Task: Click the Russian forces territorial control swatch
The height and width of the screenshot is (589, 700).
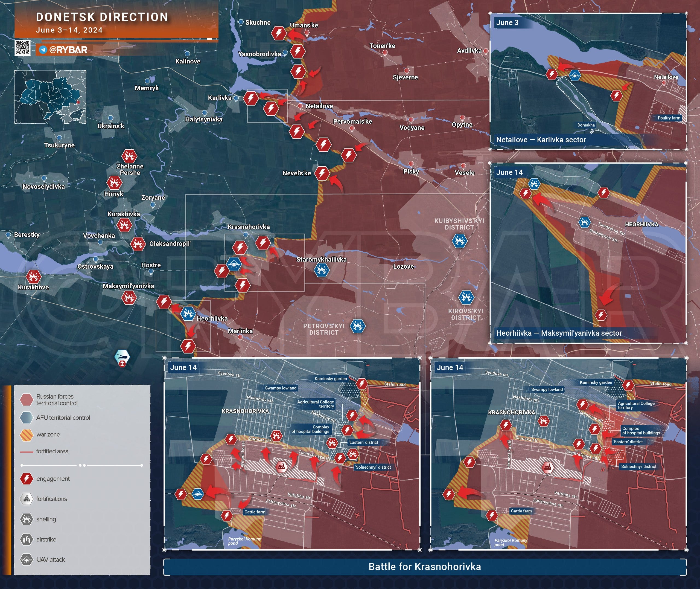Action: coord(26,399)
